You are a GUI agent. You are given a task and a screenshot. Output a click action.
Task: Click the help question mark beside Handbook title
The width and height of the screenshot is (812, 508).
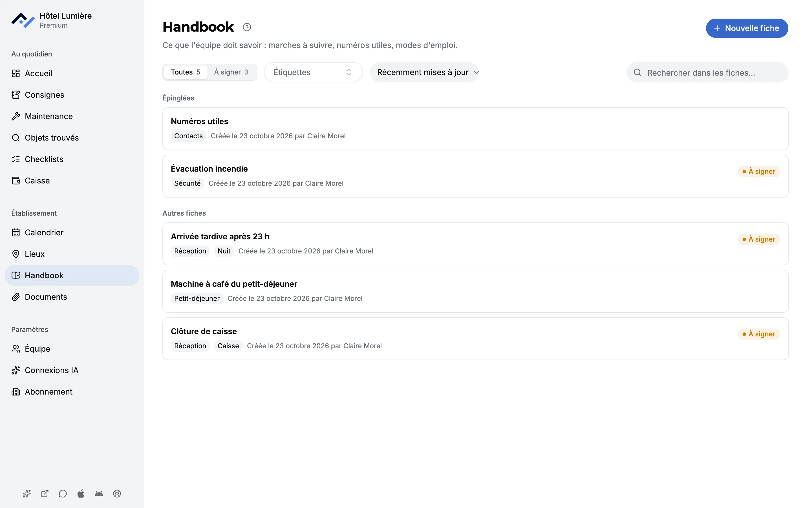(247, 27)
